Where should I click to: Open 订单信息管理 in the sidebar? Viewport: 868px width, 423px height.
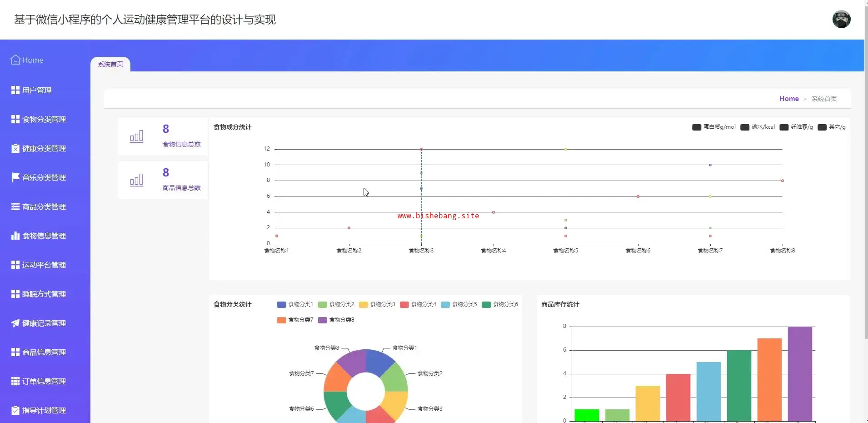point(44,381)
